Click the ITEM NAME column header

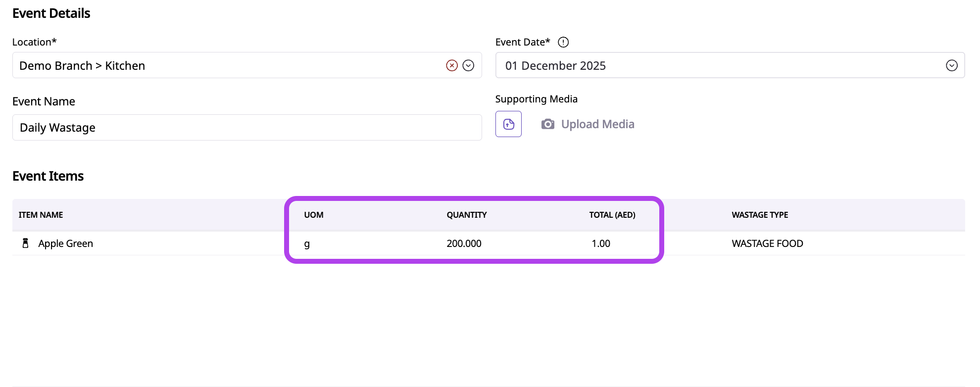pos(41,215)
